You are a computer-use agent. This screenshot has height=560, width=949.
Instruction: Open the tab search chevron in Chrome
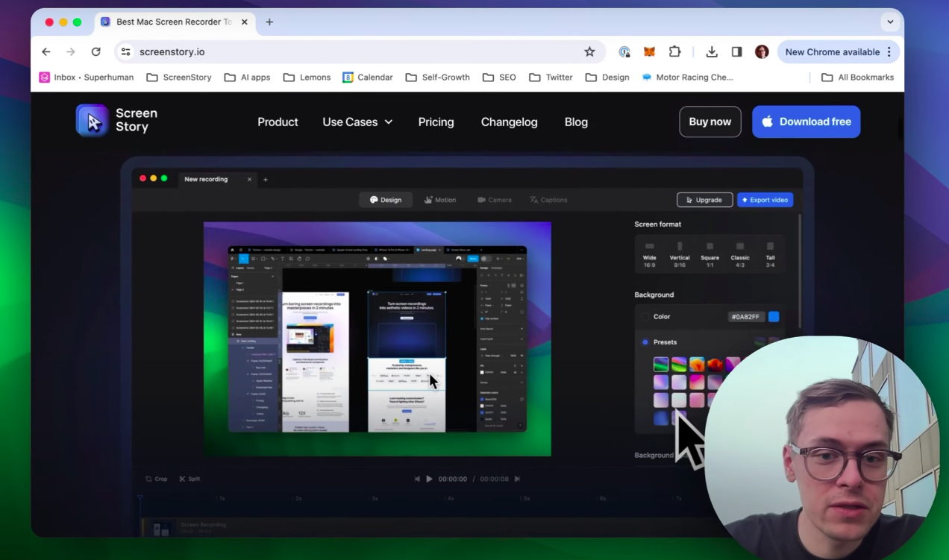pyautogui.click(x=890, y=22)
